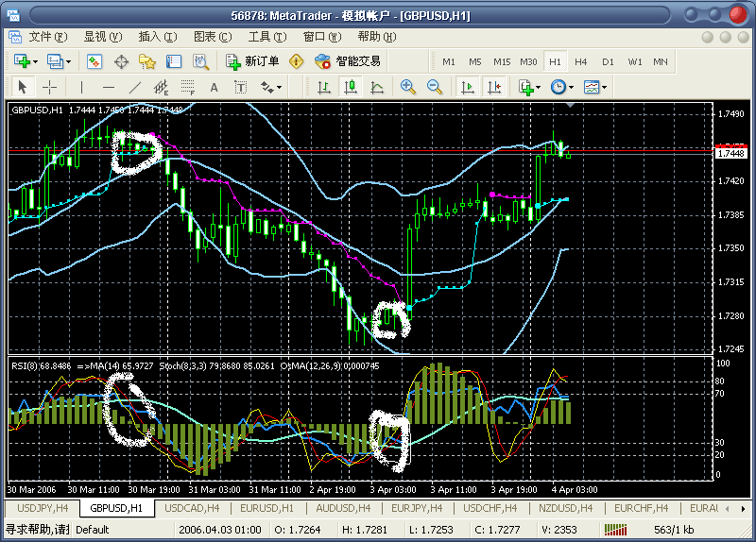Click the zoom out magnifier icon
Screen dimensions: 756x542
click(435, 87)
